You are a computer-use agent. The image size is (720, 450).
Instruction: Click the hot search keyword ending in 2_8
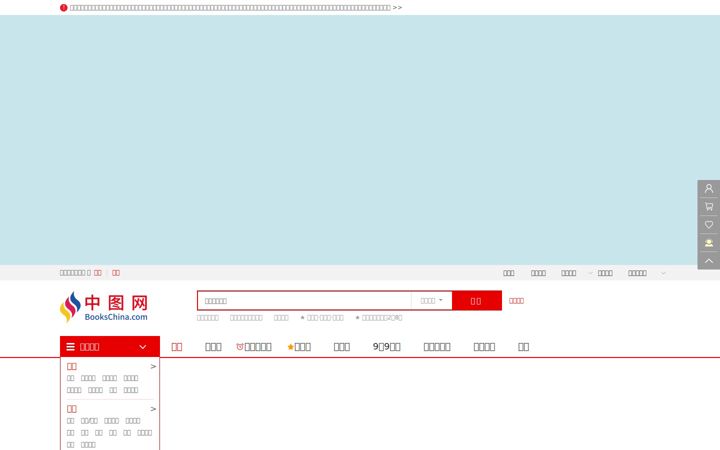point(379,318)
